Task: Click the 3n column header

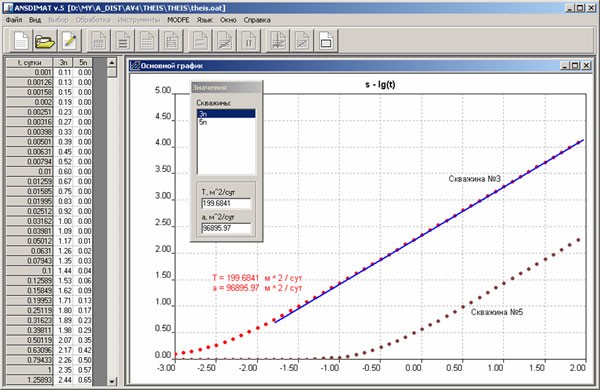Action: pos(63,62)
